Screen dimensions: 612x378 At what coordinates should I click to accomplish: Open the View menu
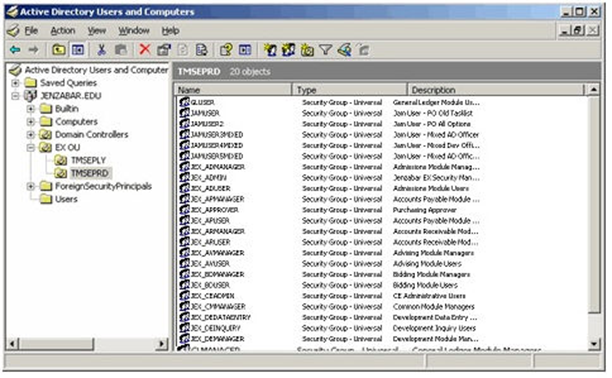96,31
